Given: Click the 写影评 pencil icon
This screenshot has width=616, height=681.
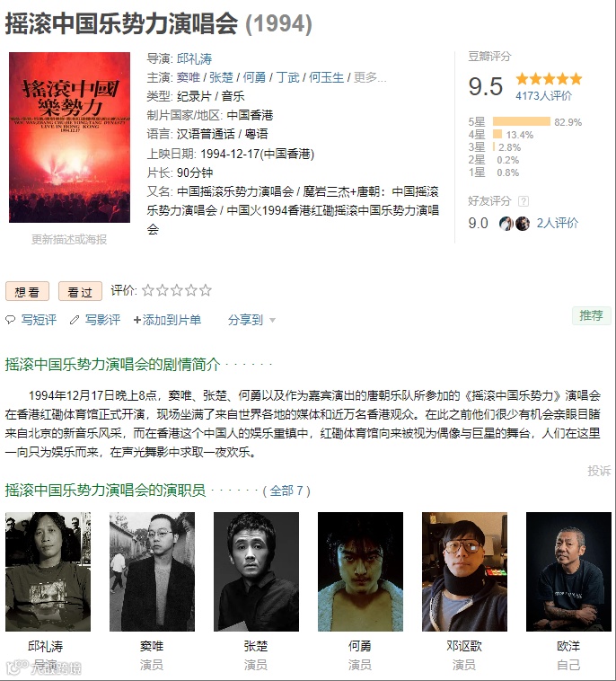Looking at the screenshot, I should coord(75,320).
